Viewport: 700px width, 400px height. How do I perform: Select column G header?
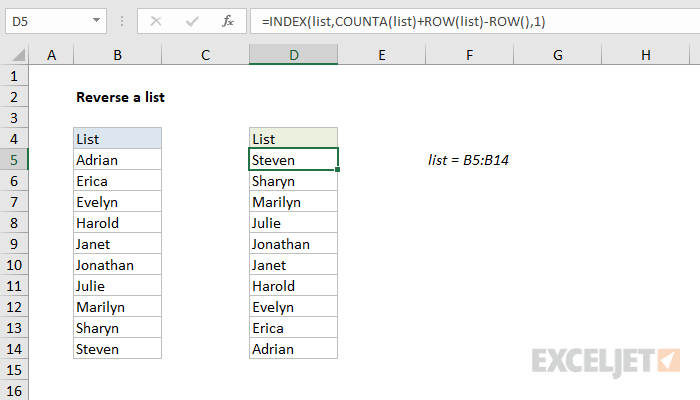(558, 55)
